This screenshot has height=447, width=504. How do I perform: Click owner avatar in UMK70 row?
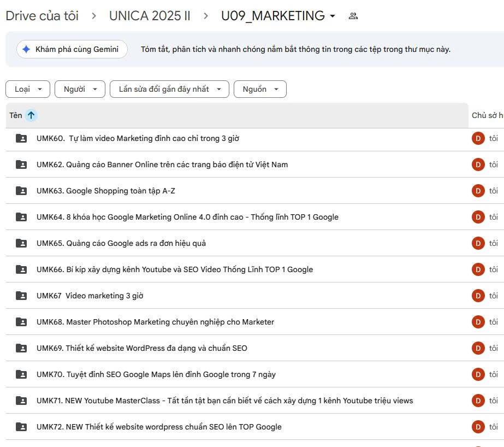(x=478, y=374)
